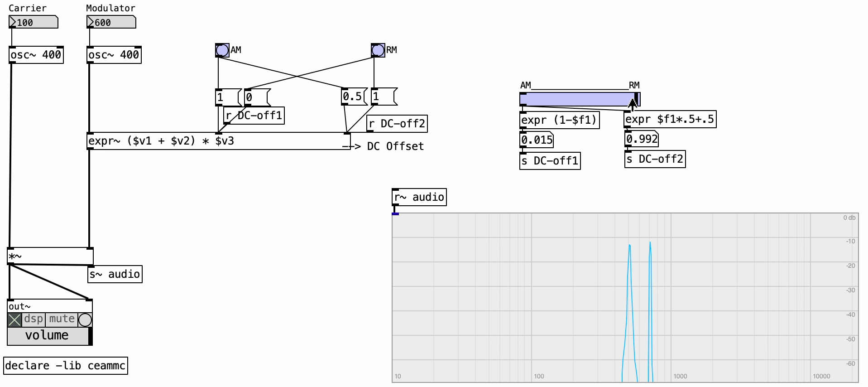Select the *~ multiply object
868x387 pixels.
pyautogui.click(x=50, y=256)
